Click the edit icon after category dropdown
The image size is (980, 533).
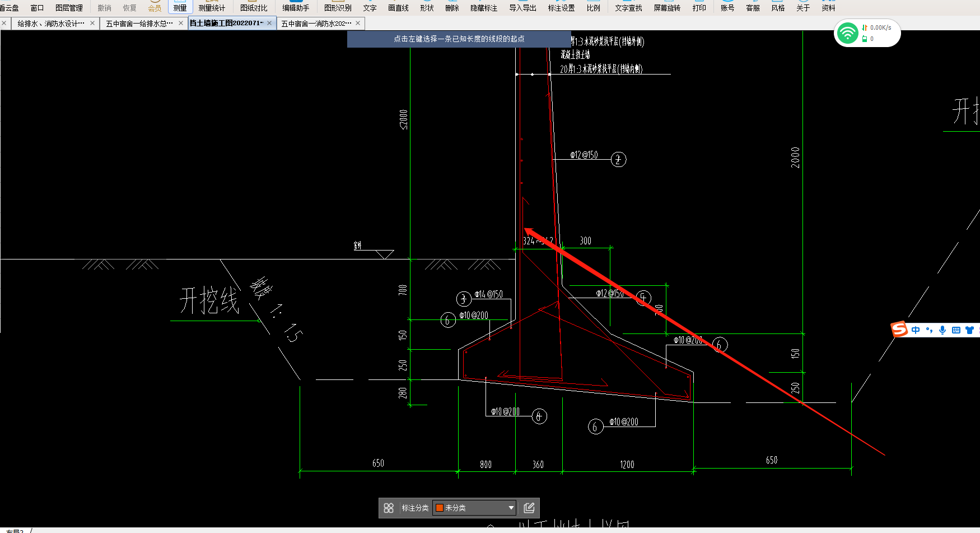pyautogui.click(x=529, y=508)
